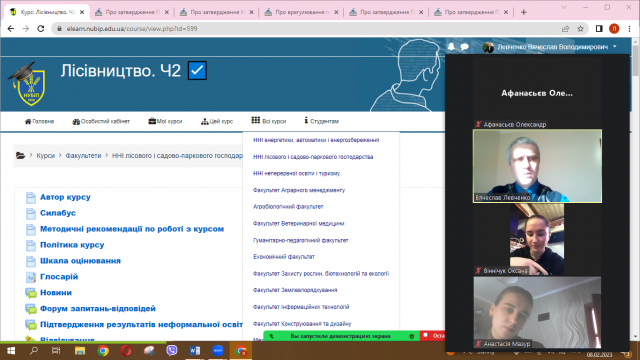Open Особистий кабінет in navigation bar
The image size is (640, 360).
pyautogui.click(x=101, y=121)
